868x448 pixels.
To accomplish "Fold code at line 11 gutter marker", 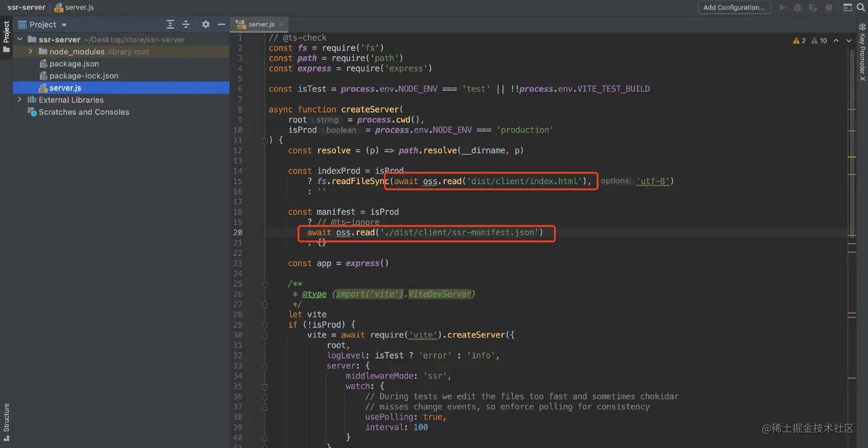I will [x=265, y=140].
